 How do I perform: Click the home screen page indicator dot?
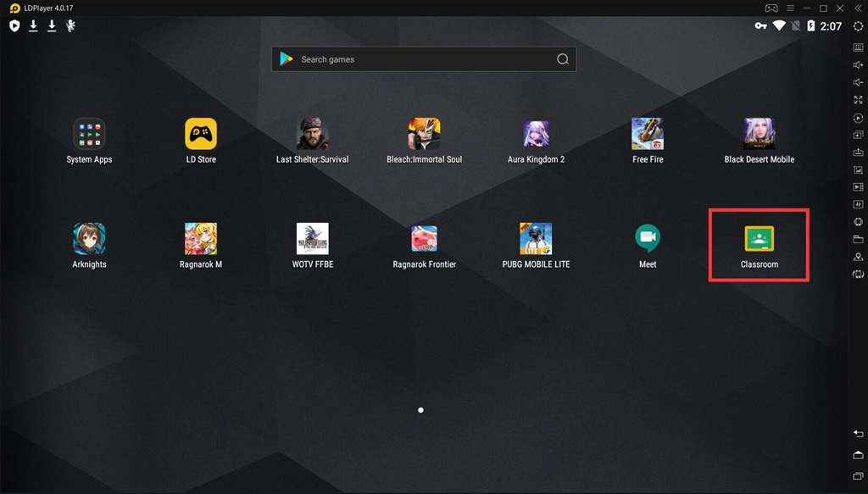420,410
